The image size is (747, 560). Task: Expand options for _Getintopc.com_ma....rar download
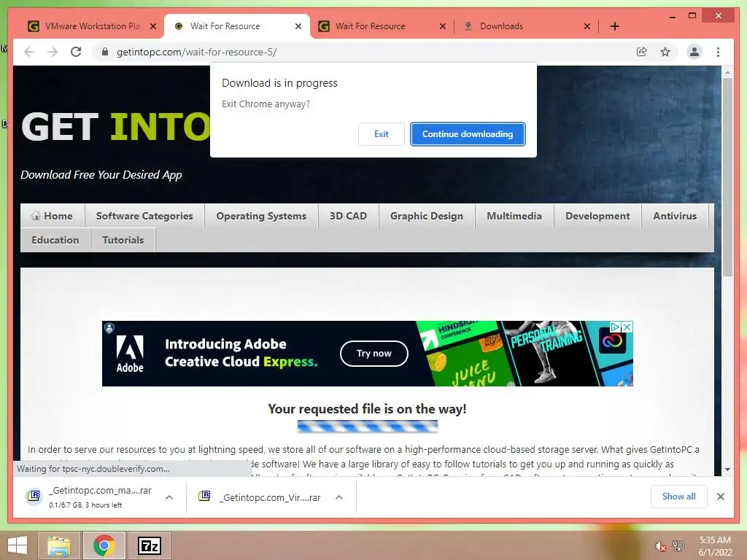(x=169, y=497)
